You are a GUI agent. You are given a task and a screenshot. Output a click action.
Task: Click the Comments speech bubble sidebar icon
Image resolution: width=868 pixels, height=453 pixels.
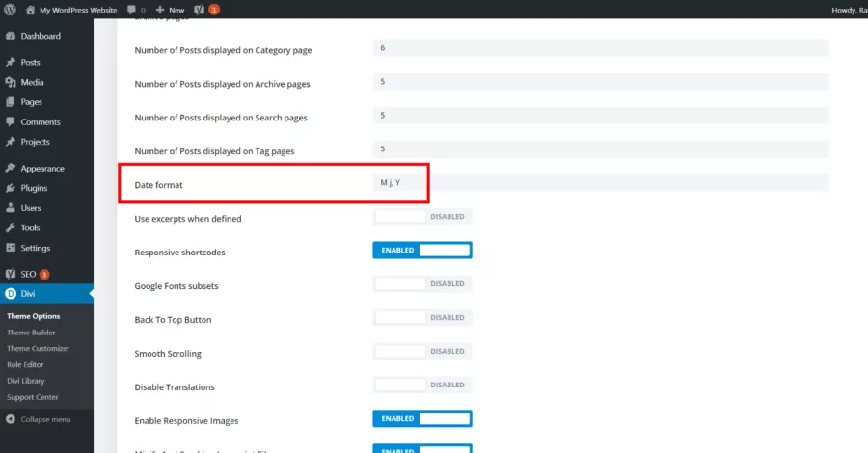(11, 121)
